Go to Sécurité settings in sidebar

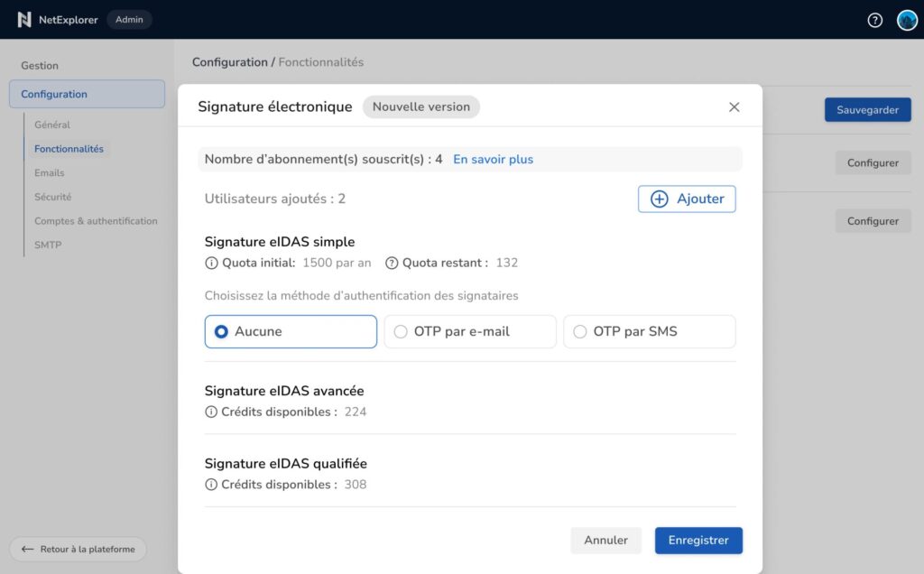52,197
